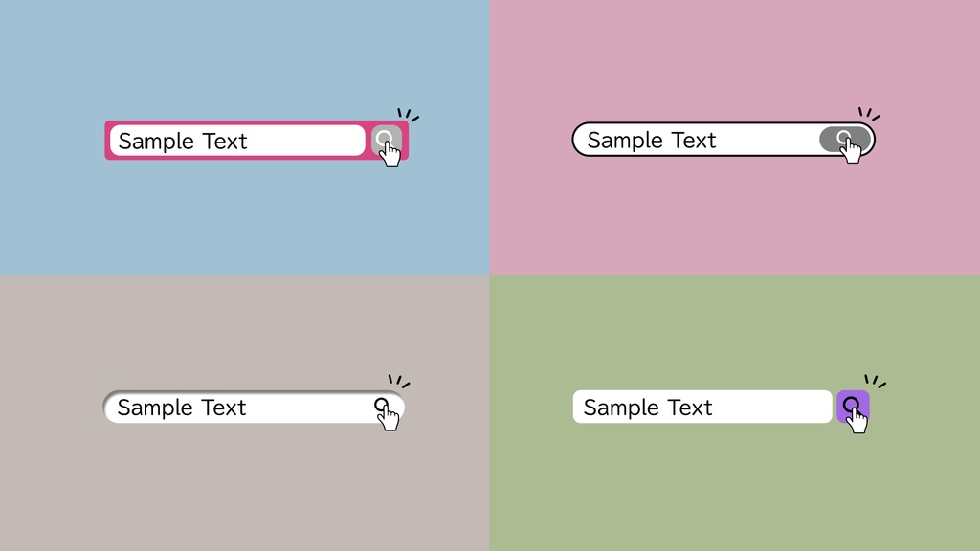This screenshot has width=980, height=551.
Task: Click the burst lines above the pink bar
Action: [408, 115]
